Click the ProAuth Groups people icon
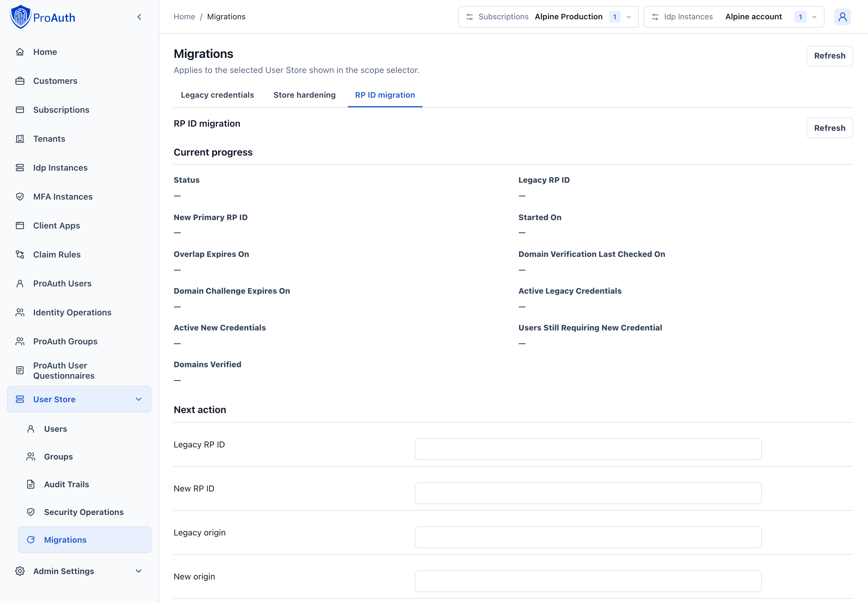Viewport: 868px width, 603px height. point(20,342)
